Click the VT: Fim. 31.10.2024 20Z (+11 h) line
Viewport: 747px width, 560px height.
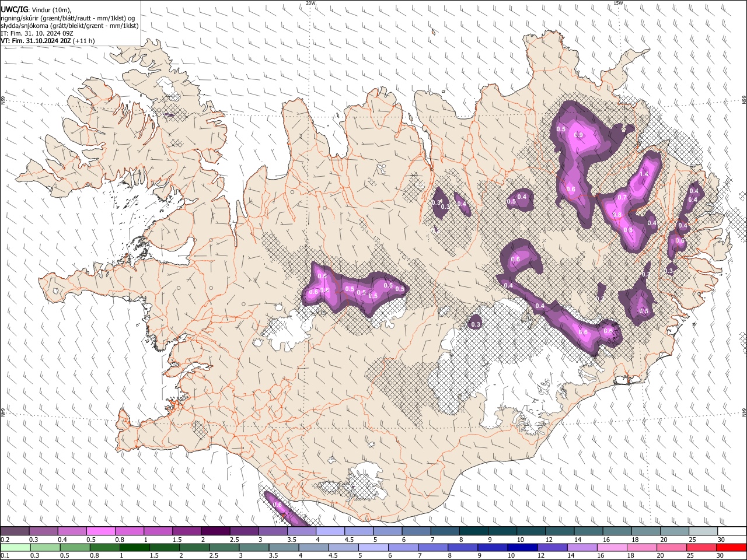pyautogui.click(x=48, y=41)
